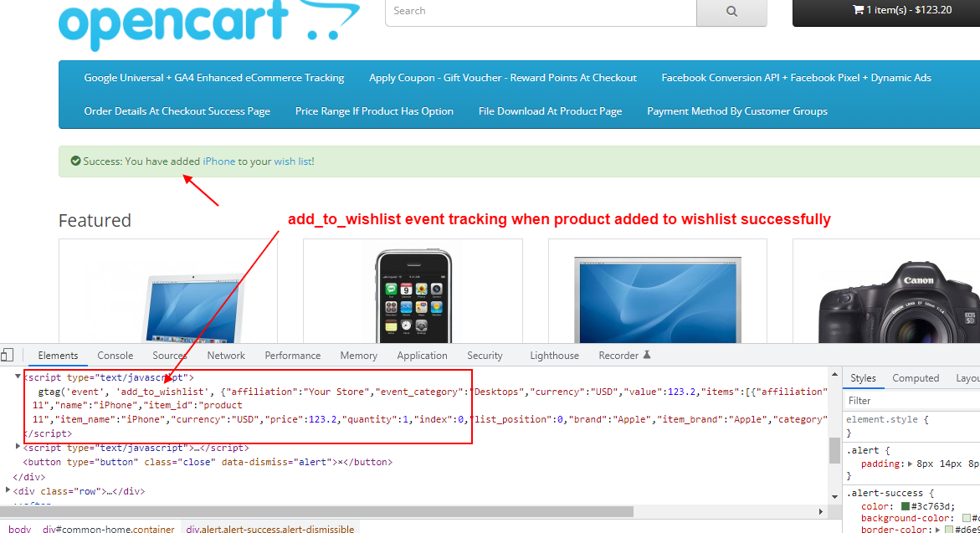The image size is (980, 533).
Task: Open Order Details At Checkout Success Page
Action: coord(177,111)
